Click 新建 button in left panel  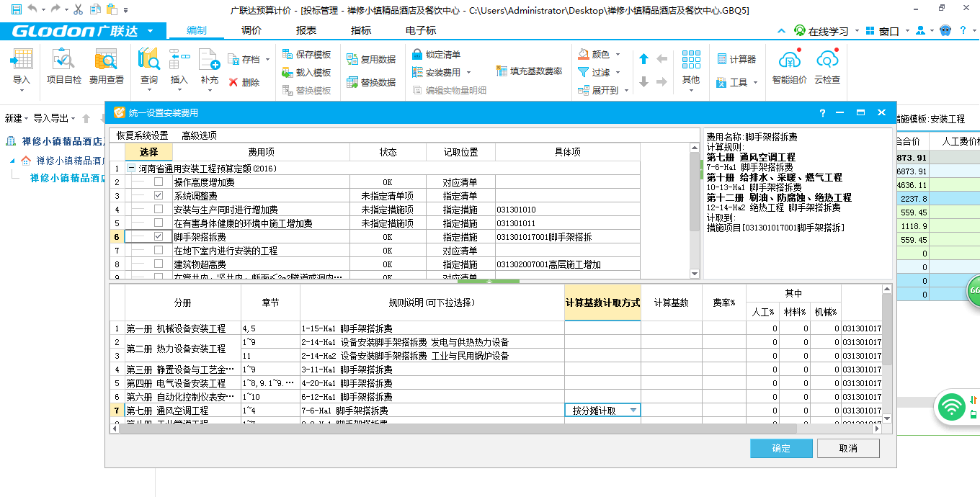[16, 118]
